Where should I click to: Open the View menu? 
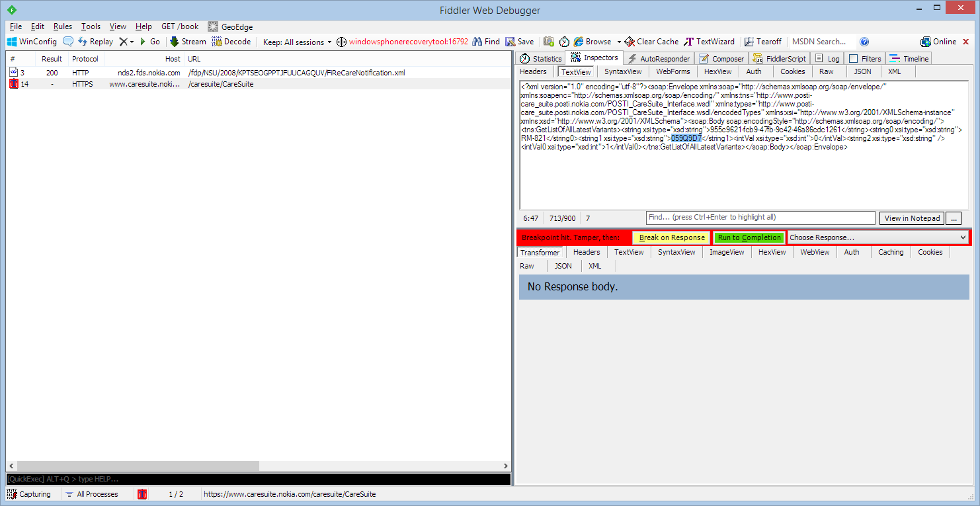118,26
